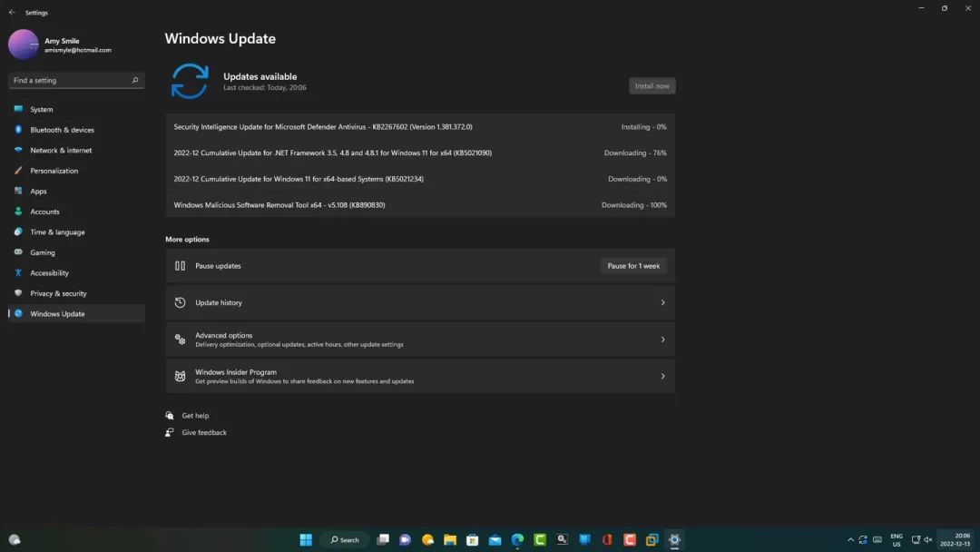Open Get help question mark icon
The width and height of the screenshot is (980, 552).
coord(170,415)
